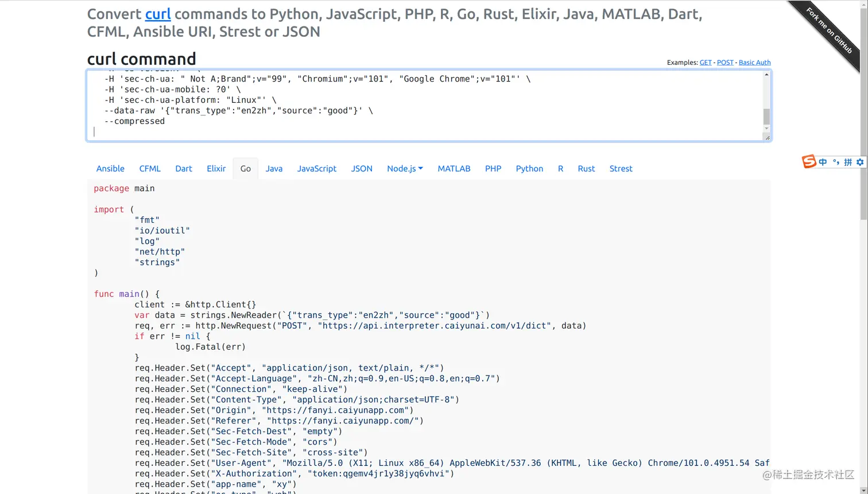This screenshot has height=494, width=868.
Task: Click 'sec-ch-ua-platform' header line in textarea
Action: pos(191,100)
